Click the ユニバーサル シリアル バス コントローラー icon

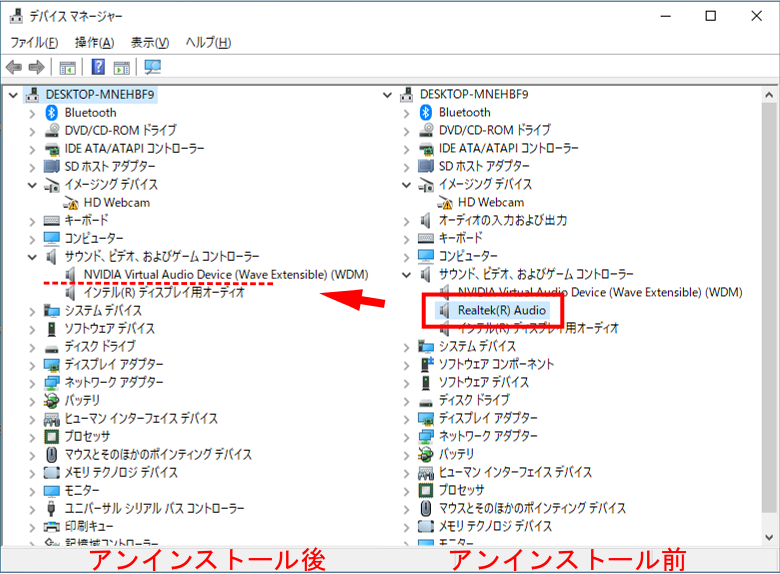(52, 508)
